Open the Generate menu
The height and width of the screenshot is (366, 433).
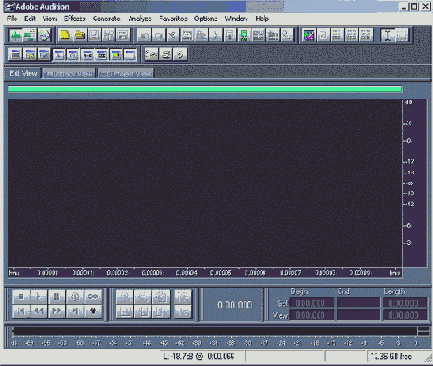pos(106,19)
